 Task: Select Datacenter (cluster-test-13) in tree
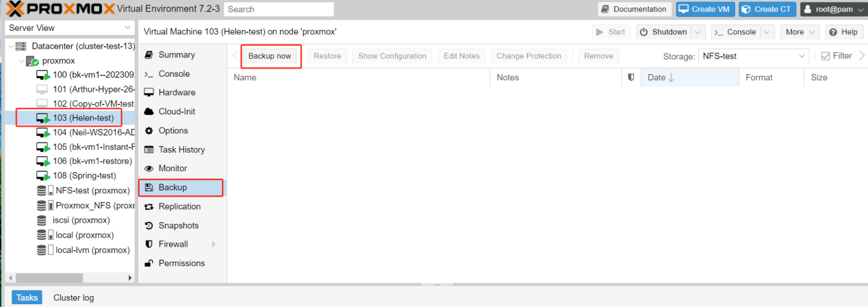point(84,46)
